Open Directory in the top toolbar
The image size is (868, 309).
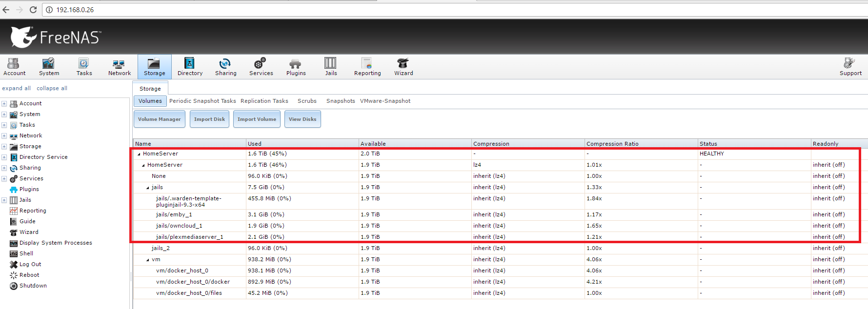(190, 67)
